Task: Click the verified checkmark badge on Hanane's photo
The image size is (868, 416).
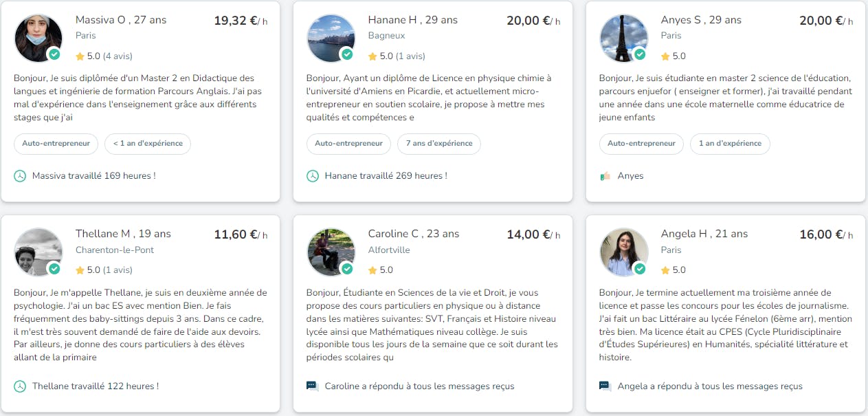Action: click(347, 54)
